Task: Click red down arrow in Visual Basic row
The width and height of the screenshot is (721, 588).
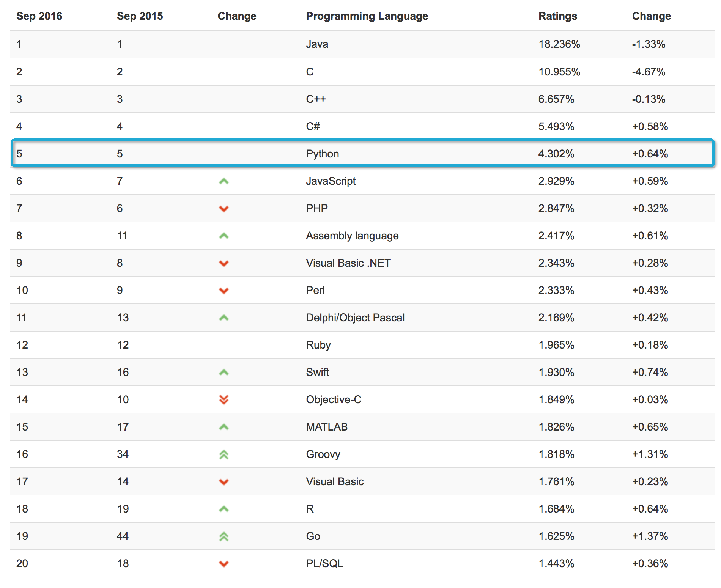Action: (224, 482)
